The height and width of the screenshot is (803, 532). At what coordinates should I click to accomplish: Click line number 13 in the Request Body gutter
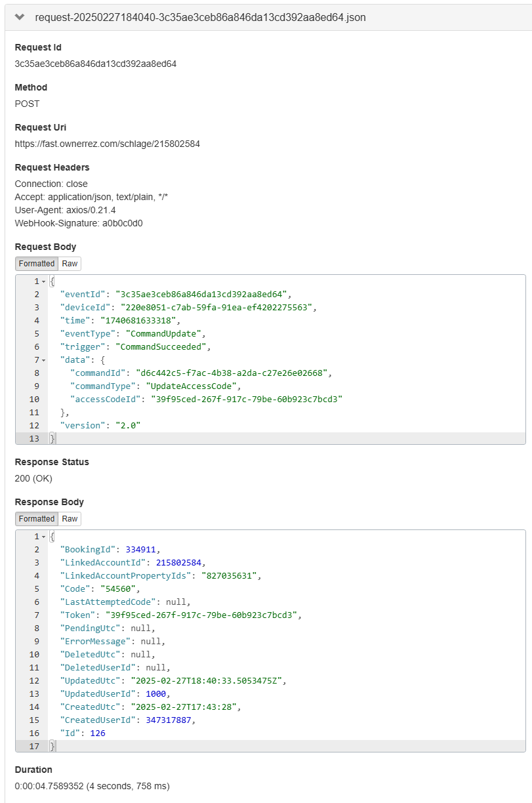click(34, 439)
